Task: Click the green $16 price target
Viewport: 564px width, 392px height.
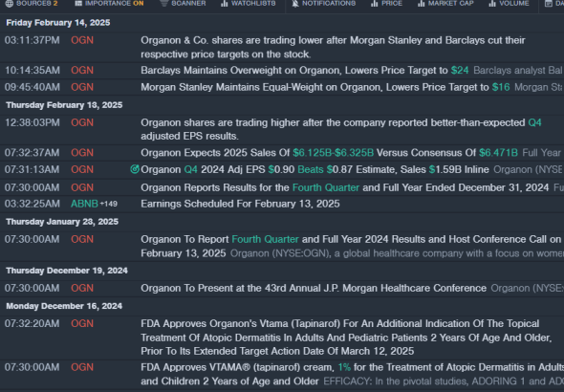Action: coord(501,87)
